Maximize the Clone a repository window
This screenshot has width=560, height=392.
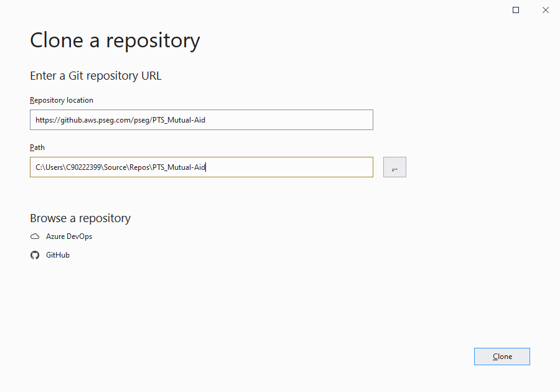pyautogui.click(x=516, y=10)
